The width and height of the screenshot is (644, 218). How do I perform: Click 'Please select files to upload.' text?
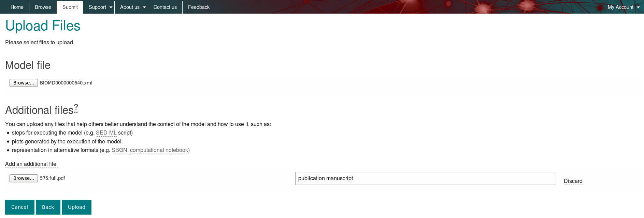40,43
